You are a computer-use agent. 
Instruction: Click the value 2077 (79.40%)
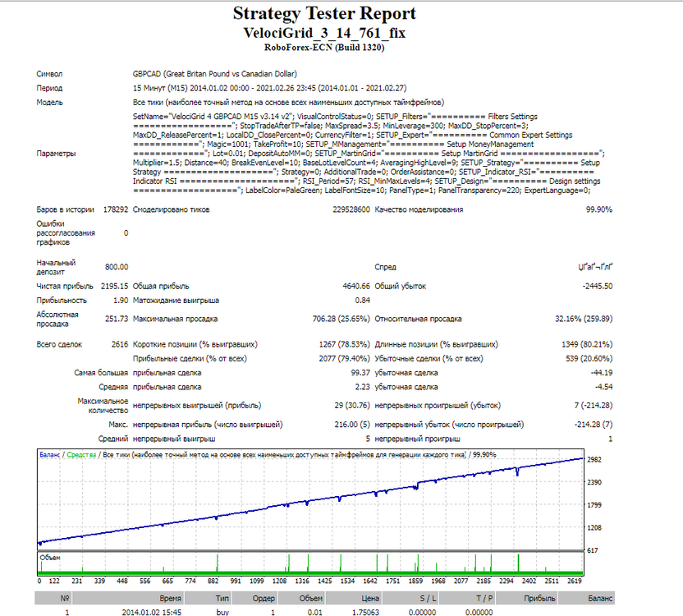point(345,359)
